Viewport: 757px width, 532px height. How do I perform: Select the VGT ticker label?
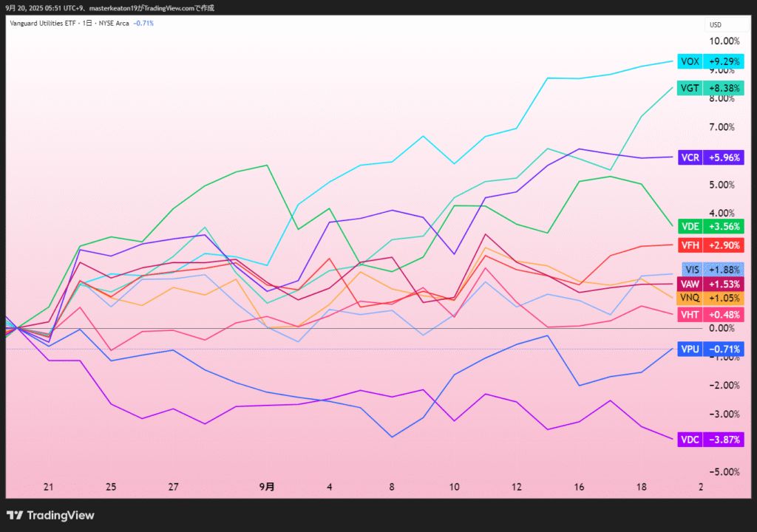(x=689, y=88)
